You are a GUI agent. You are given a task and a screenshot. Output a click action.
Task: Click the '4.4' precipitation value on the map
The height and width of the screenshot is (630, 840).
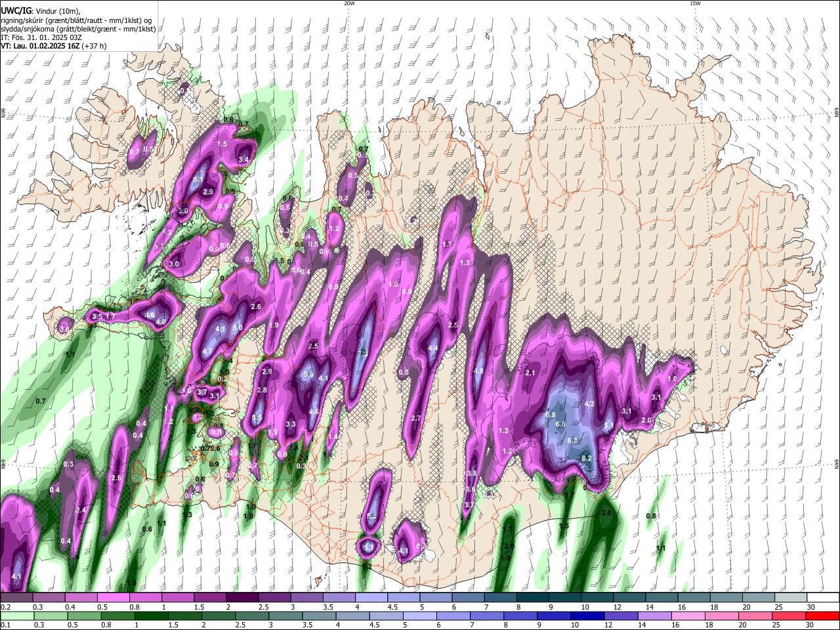pyautogui.click(x=433, y=348)
